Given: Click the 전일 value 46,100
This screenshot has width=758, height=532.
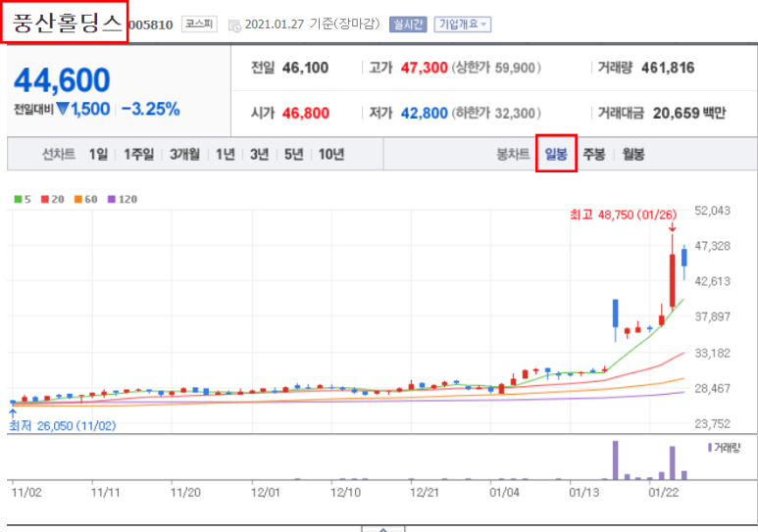Looking at the screenshot, I should pos(305,68).
